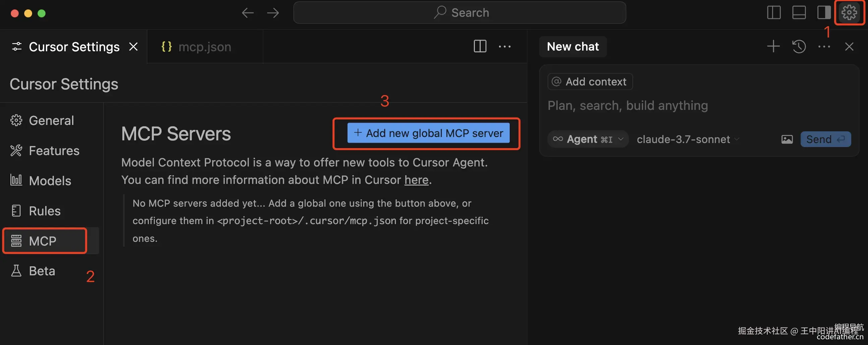Click the macOS yellow minimize button
The image size is (868, 345).
(x=28, y=13)
